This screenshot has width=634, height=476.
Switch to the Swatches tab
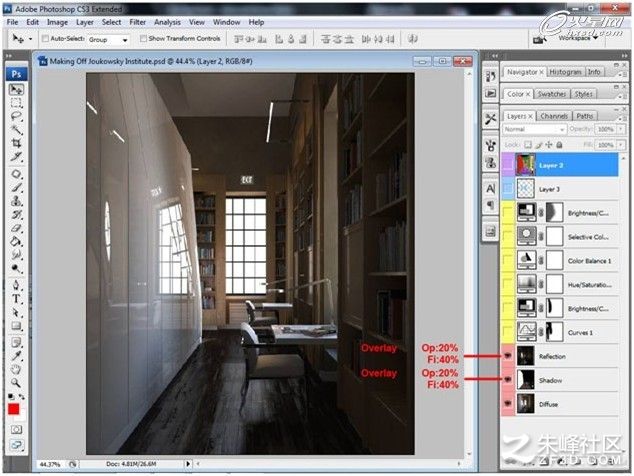click(x=552, y=94)
